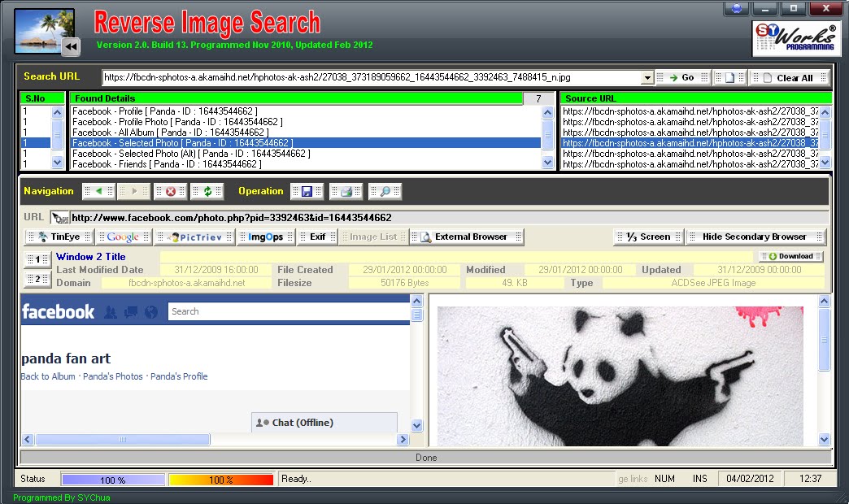Select 'Facebook - Friends' row
Viewport: 849px width, 504px height.
click(306, 164)
